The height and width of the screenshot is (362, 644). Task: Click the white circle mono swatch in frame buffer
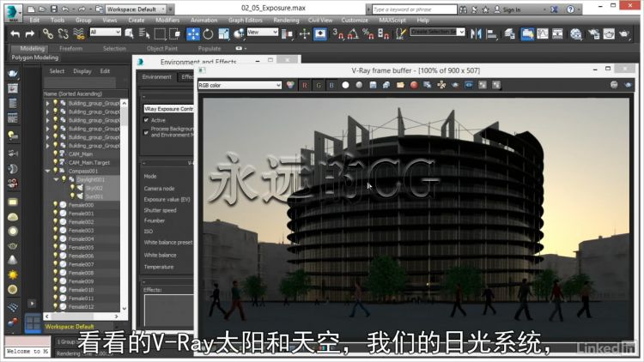(x=345, y=85)
